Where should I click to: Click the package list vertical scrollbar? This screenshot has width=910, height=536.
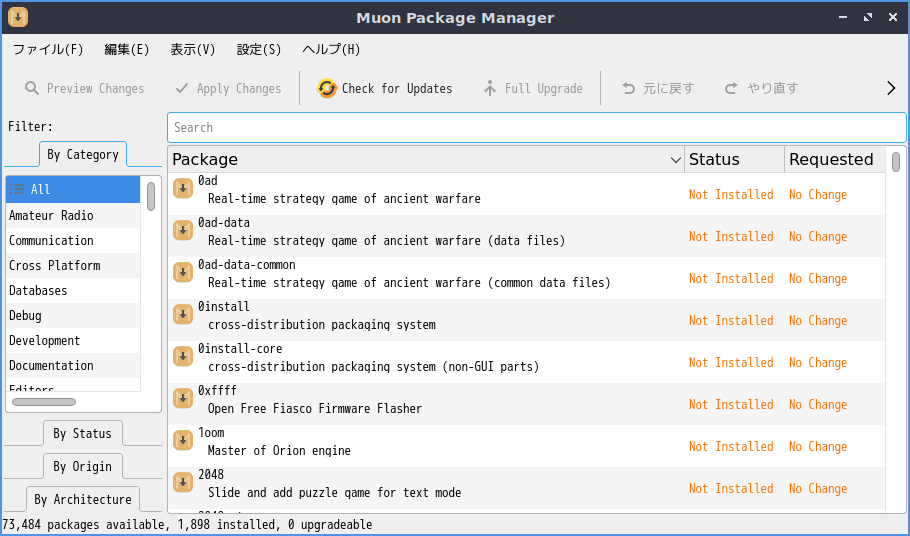tap(895, 162)
